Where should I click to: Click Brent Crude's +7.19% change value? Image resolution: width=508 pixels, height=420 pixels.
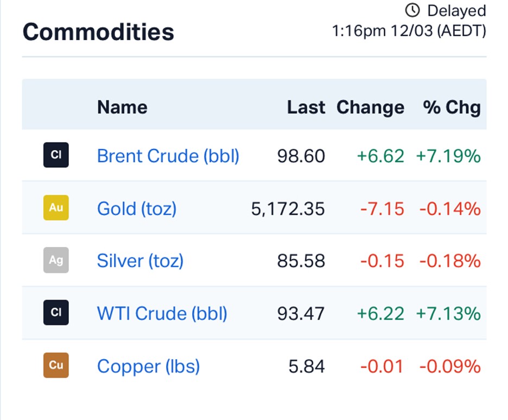[x=448, y=156]
